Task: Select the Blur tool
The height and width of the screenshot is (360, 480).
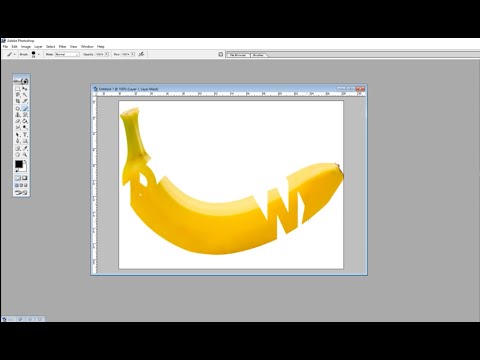Action: coord(18,127)
